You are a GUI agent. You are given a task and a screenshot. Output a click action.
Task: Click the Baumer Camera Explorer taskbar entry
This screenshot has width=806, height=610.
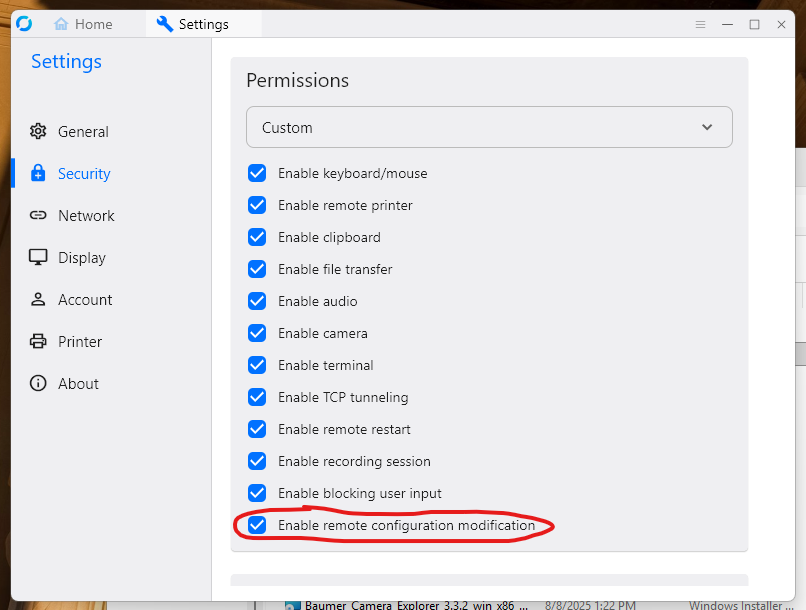(400, 604)
